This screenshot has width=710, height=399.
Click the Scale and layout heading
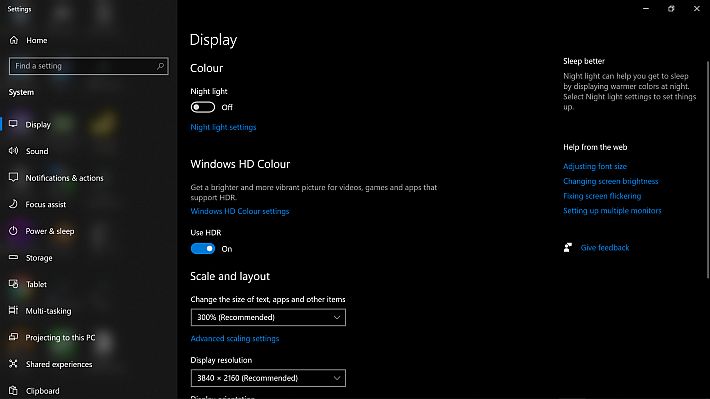[230, 276]
